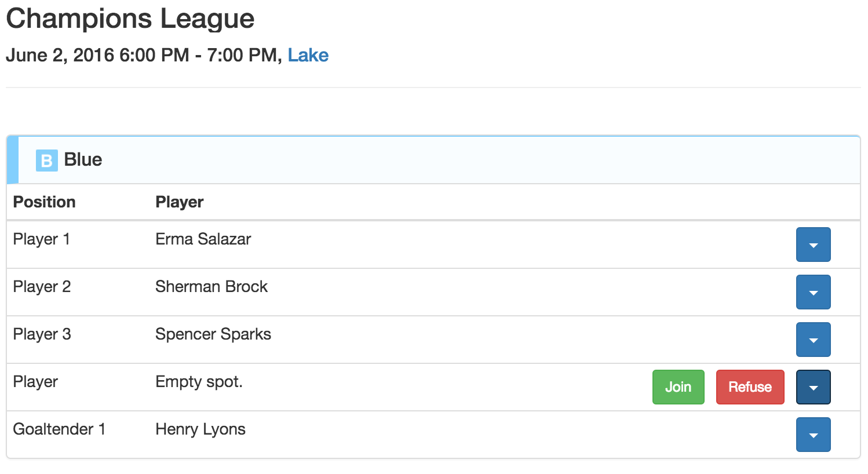Click the June 2, 2016 date text
This screenshot has height=474, width=868.
coord(60,56)
